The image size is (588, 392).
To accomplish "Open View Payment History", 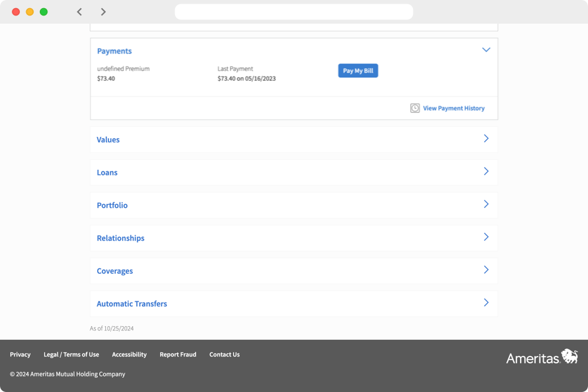I will (x=453, y=108).
